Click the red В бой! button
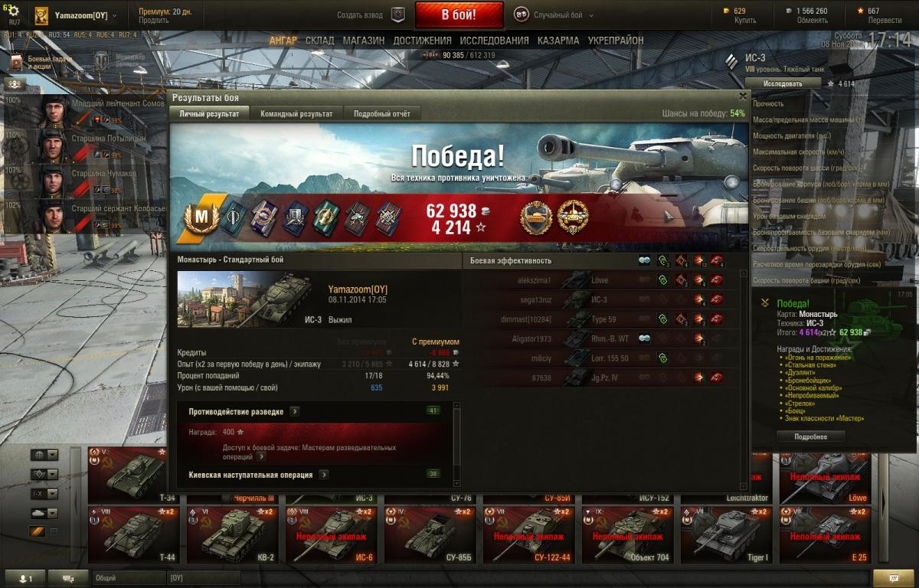The height and width of the screenshot is (588, 919). point(459,15)
